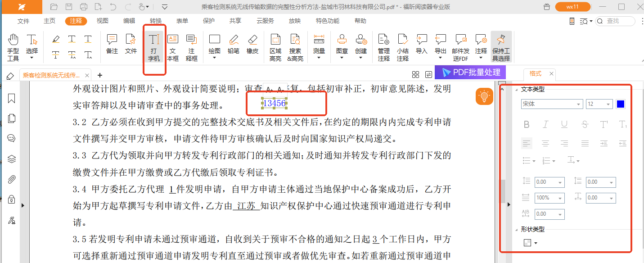Select the Typewriter (打字机) tool
644x263 pixels.
154,48
